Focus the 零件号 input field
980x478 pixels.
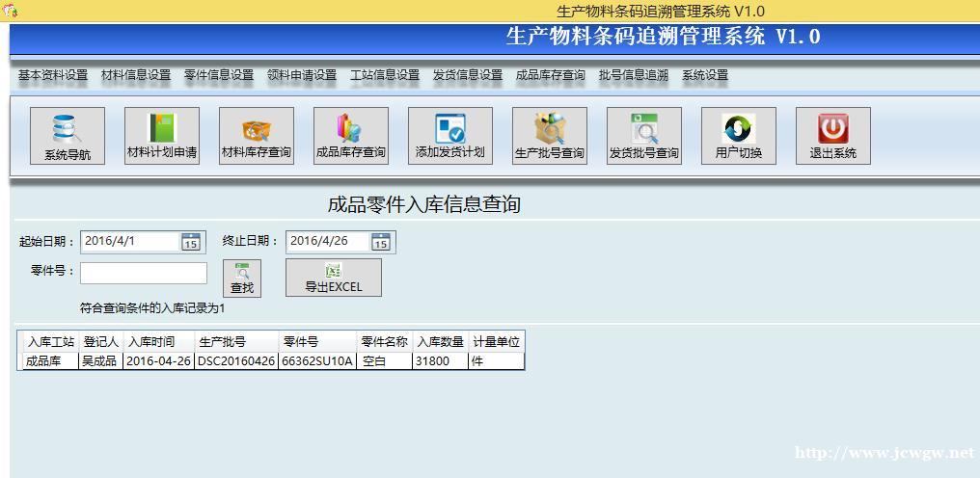[144, 273]
